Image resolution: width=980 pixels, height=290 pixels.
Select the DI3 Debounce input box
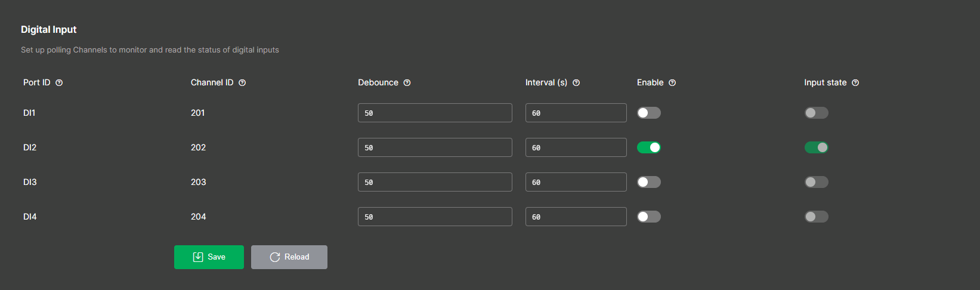(x=435, y=182)
